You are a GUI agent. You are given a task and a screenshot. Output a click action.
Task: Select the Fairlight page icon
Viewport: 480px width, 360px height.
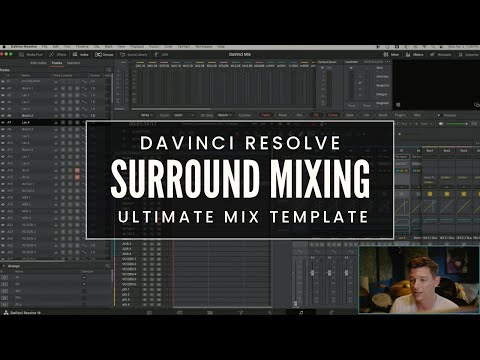coord(301,312)
